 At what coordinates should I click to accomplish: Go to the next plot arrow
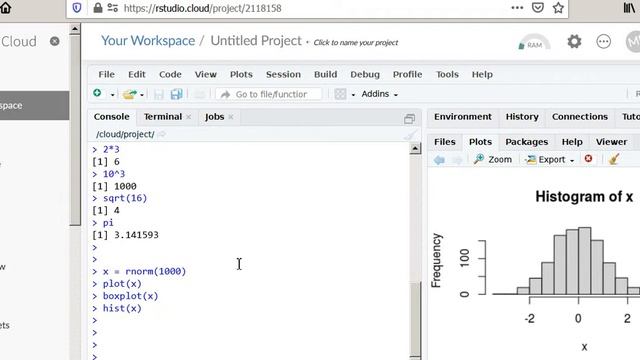coord(458,160)
